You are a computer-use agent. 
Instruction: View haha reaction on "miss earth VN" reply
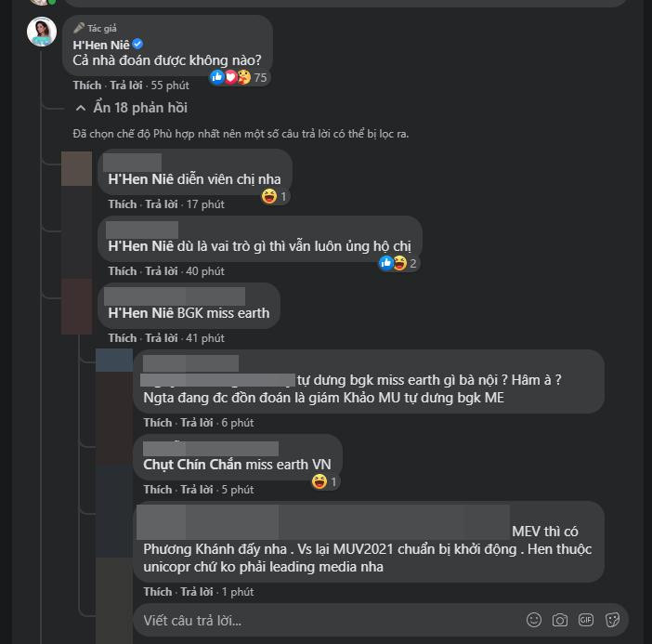point(325,481)
